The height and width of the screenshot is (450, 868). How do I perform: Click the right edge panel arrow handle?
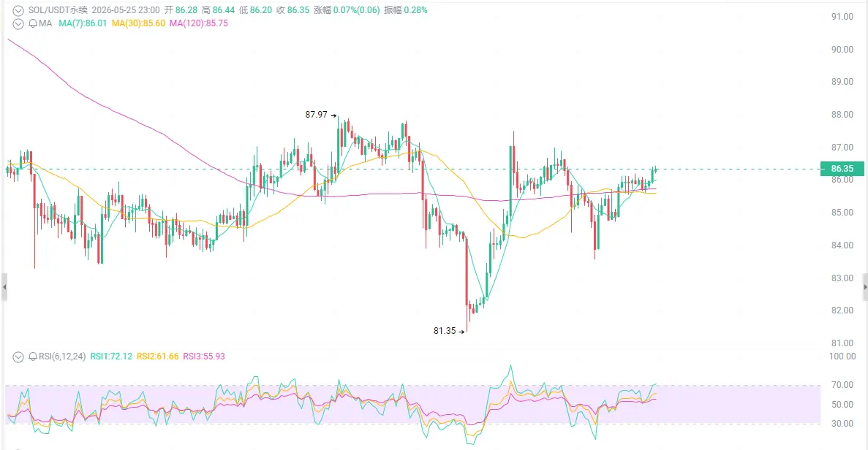tap(865, 287)
